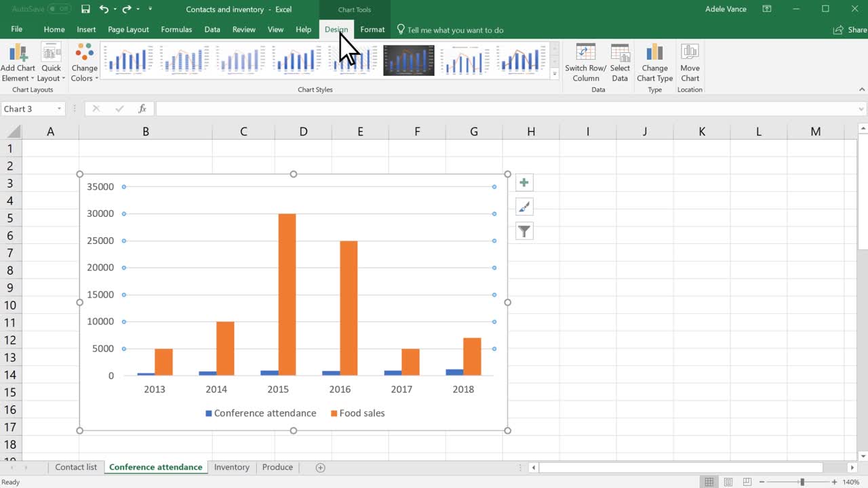Switch to Page Layout view icon
This screenshot has height=488, width=868.
[x=728, y=482]
